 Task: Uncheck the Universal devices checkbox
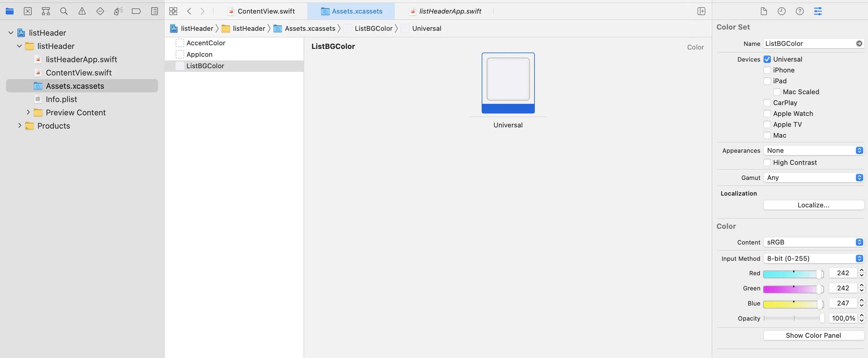point(767,59)
